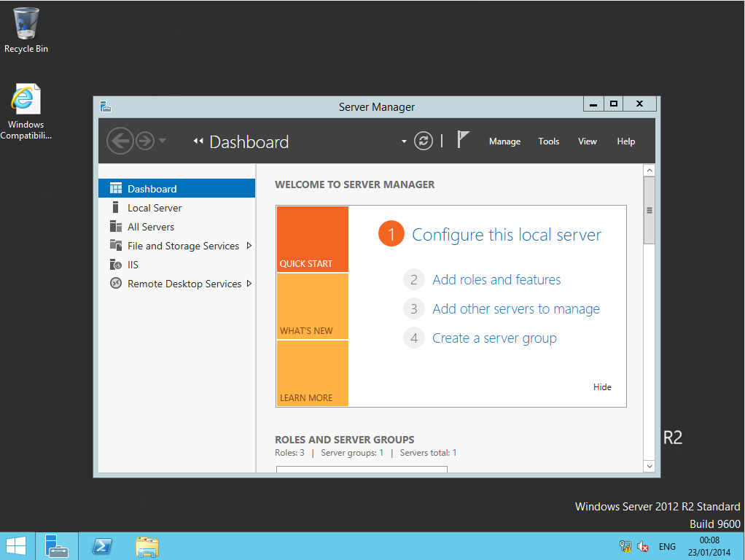This screenshot has height=560, width=745.
Task: Open PowerShell from the taskbar
Action: pyautogui.click(x=102, y=545)
